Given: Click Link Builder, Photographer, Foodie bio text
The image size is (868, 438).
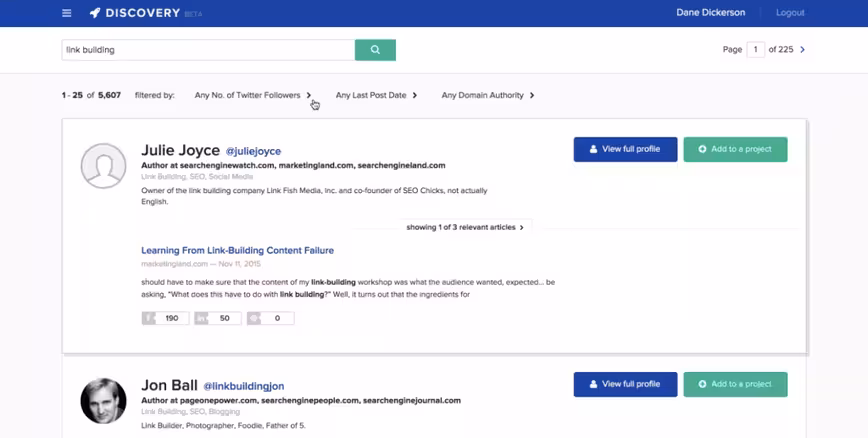Looking at the screenshot, I should coord(224,426).
